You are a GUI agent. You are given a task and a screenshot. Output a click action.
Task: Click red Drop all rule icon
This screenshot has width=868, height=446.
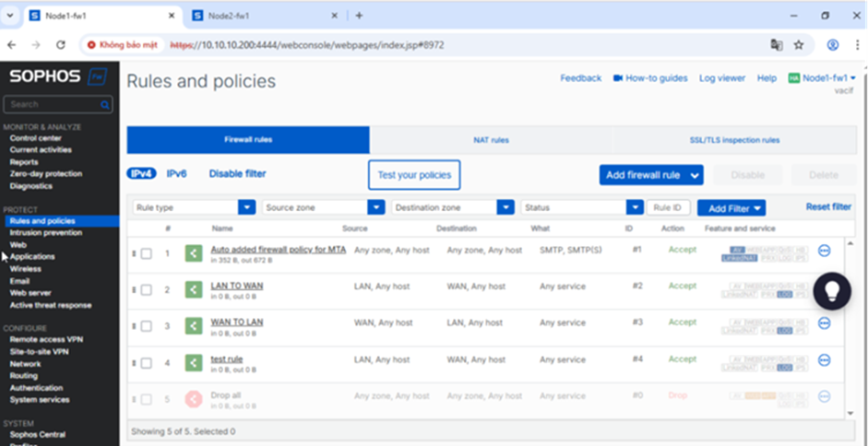[194, 398]
